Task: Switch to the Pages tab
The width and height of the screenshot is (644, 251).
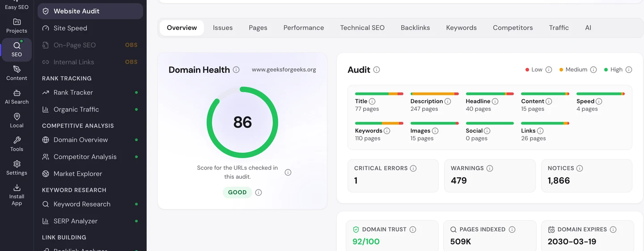Action: click(258, 28)
